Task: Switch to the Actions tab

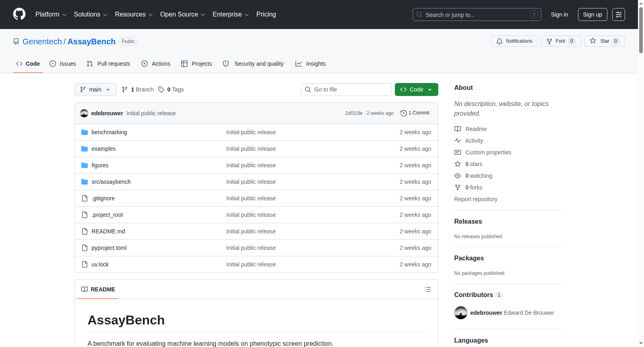Action: point(156,64)
